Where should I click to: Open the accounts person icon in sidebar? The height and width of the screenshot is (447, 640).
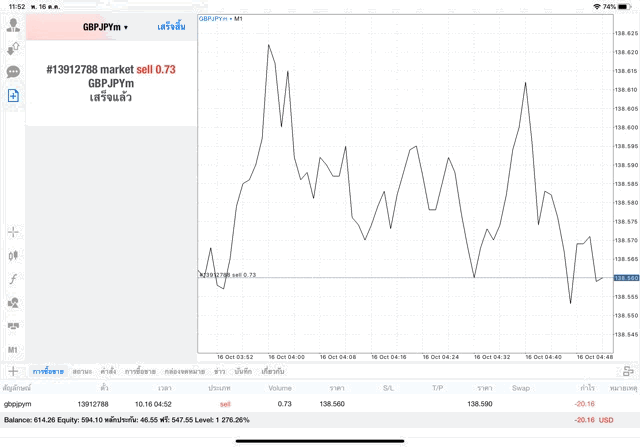13,25
